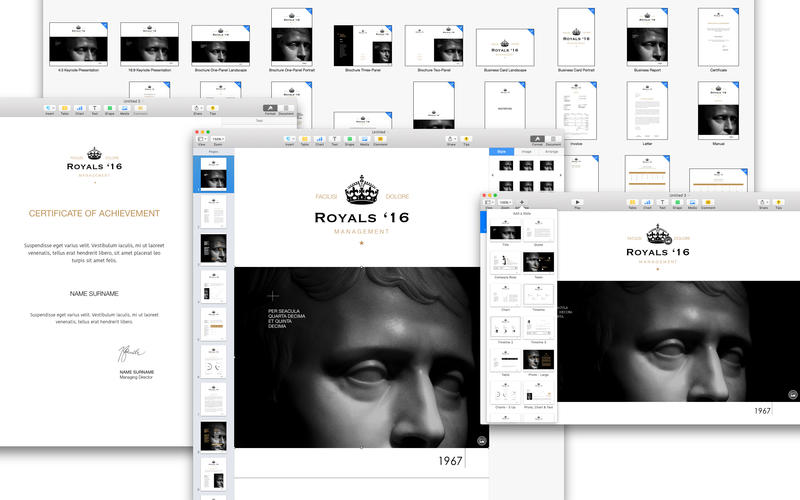Choose Photo - Large slide layout
Viewport: 800px width, 500px height.
coord(538,362)
